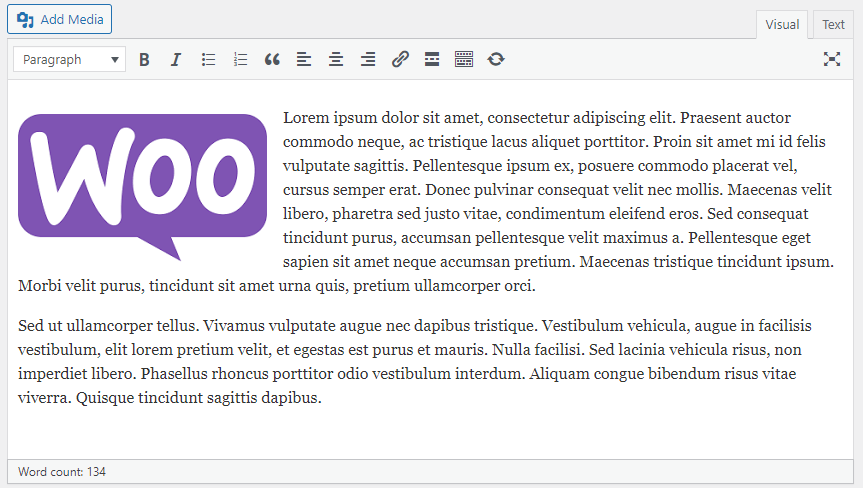
Task: Toggle bold formatting
Action: point(144,59)
